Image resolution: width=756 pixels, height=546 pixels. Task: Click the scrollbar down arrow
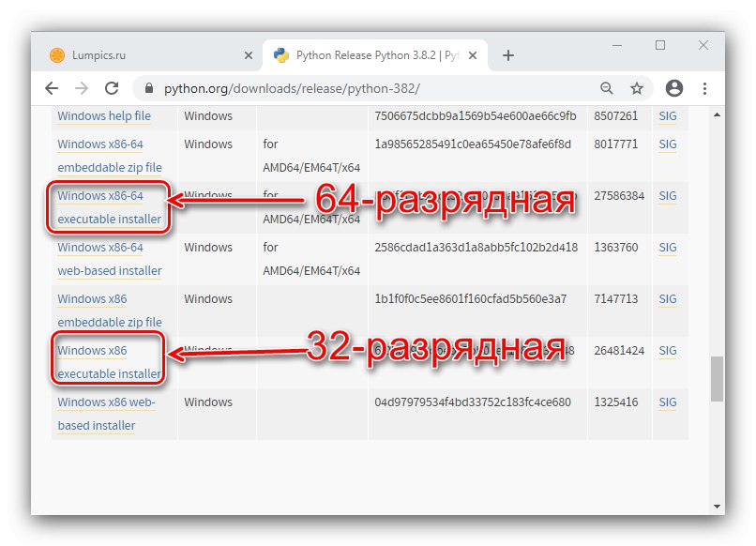click(717, 507)
